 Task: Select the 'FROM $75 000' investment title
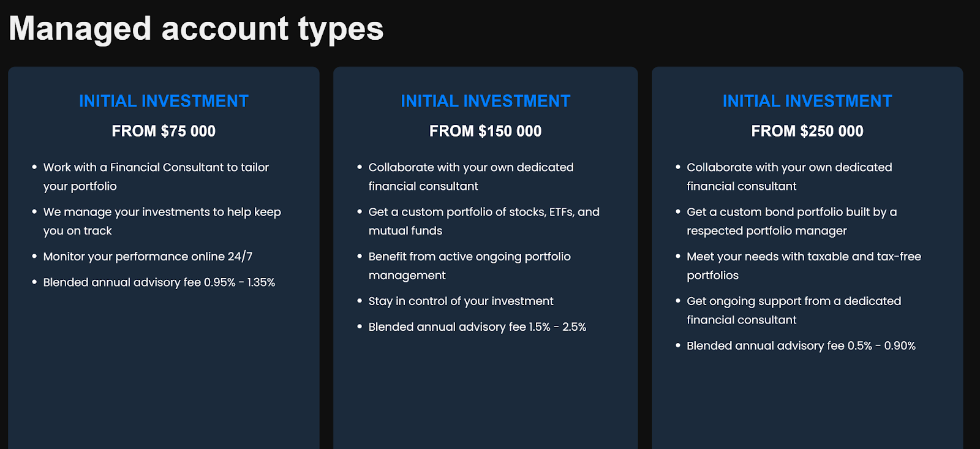(x=164, y=131)
